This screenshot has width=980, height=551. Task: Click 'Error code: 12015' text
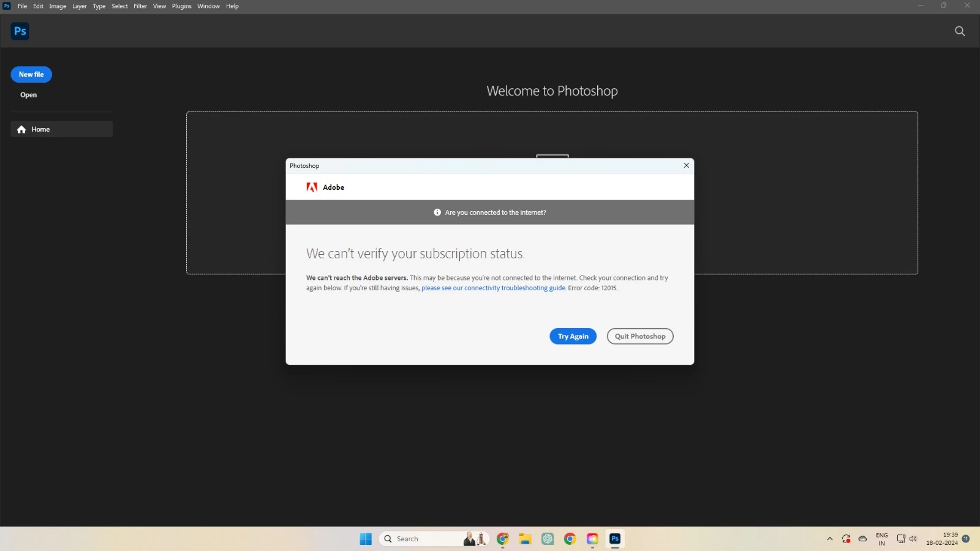coord(593,288)
